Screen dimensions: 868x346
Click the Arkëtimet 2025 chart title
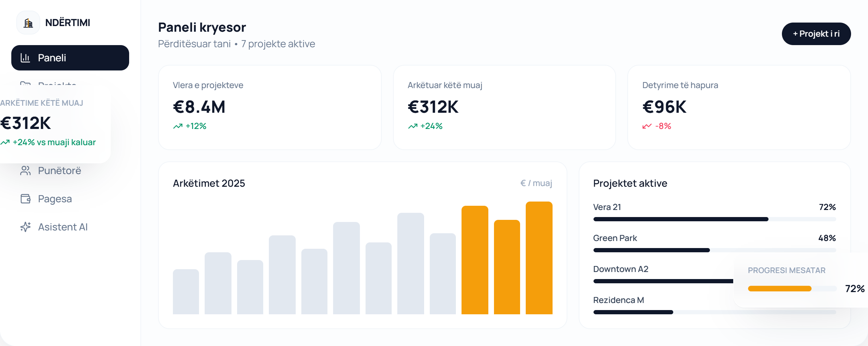coord(209,183)
